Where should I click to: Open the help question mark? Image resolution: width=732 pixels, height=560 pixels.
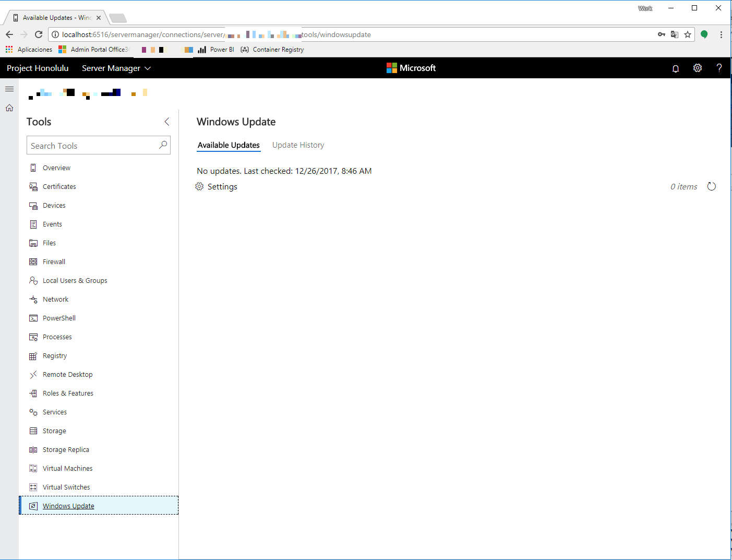[719, 68]
